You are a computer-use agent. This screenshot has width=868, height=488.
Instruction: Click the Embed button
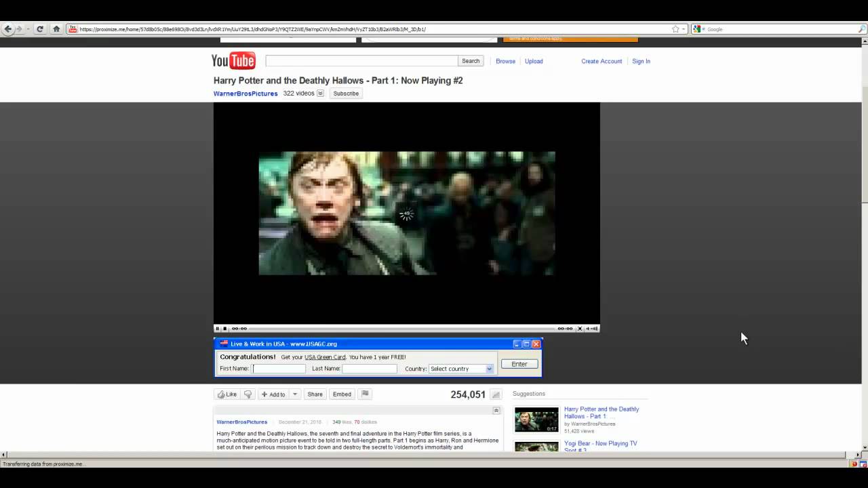[342, 394]
